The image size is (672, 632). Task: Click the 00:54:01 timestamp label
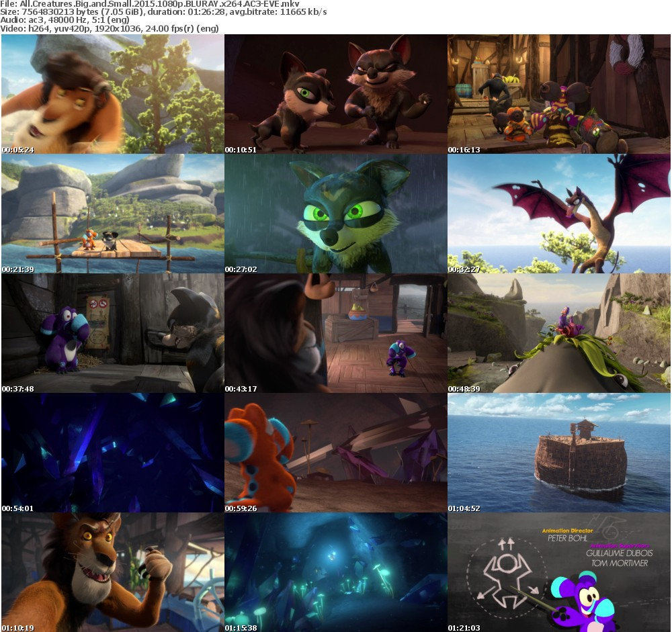pos(18,508)
